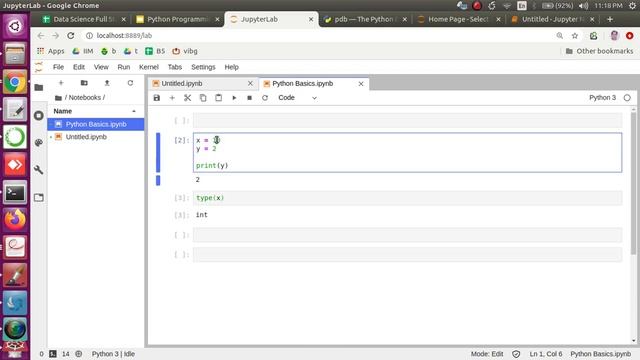Open the Edit menu

point(79,67)
